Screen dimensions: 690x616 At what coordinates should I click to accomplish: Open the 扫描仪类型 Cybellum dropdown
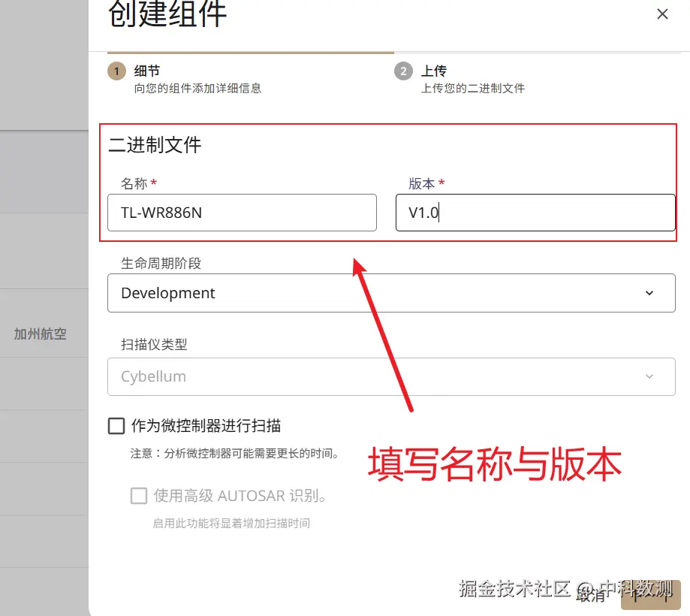pyautogui.click(x=391, y=376)
